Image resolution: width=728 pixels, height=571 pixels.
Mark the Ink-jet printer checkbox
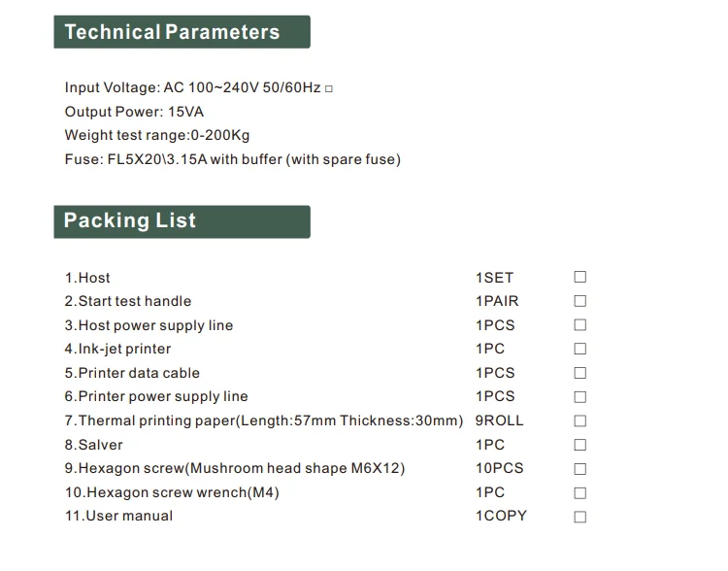click(580, 349)
